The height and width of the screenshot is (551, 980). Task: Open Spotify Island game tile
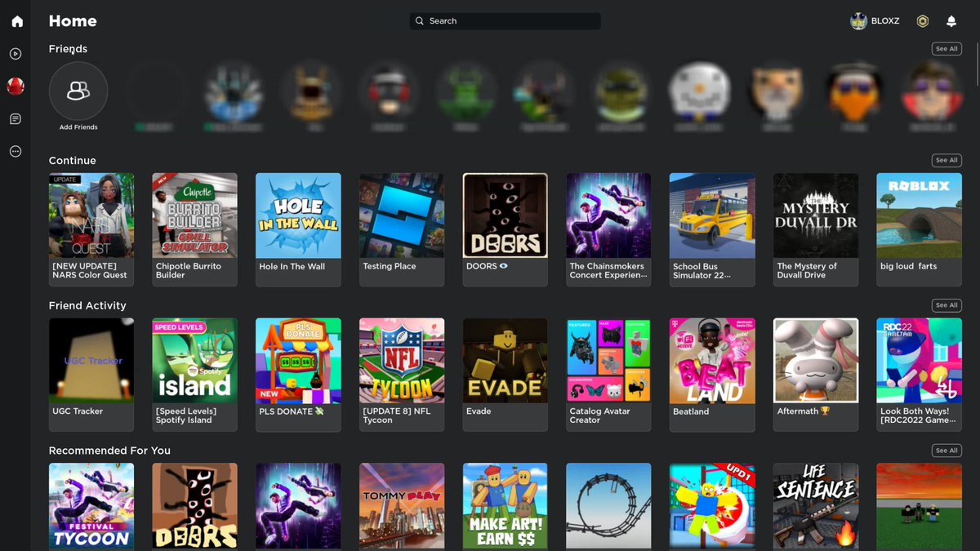(194, 375)
